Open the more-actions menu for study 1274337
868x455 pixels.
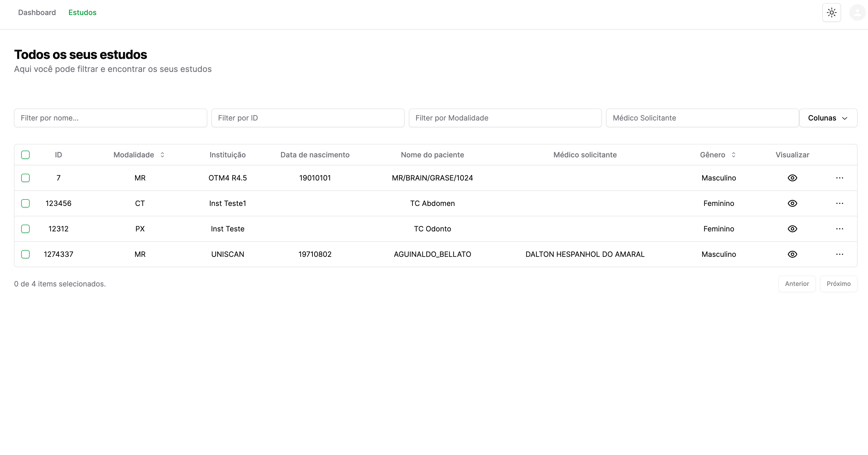(x=839, y=254)
